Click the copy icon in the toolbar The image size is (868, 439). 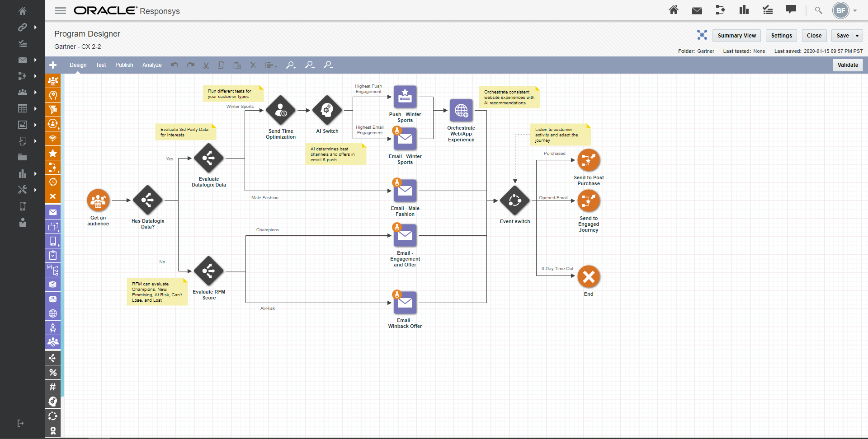221,65
